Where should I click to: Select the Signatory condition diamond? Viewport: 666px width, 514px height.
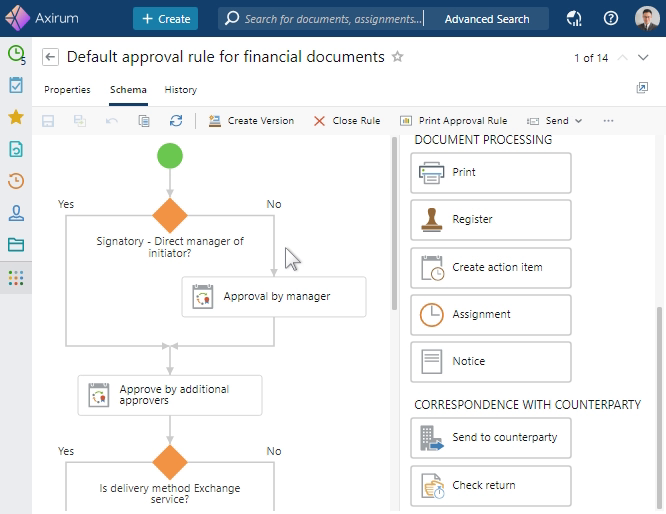(170, 215)
